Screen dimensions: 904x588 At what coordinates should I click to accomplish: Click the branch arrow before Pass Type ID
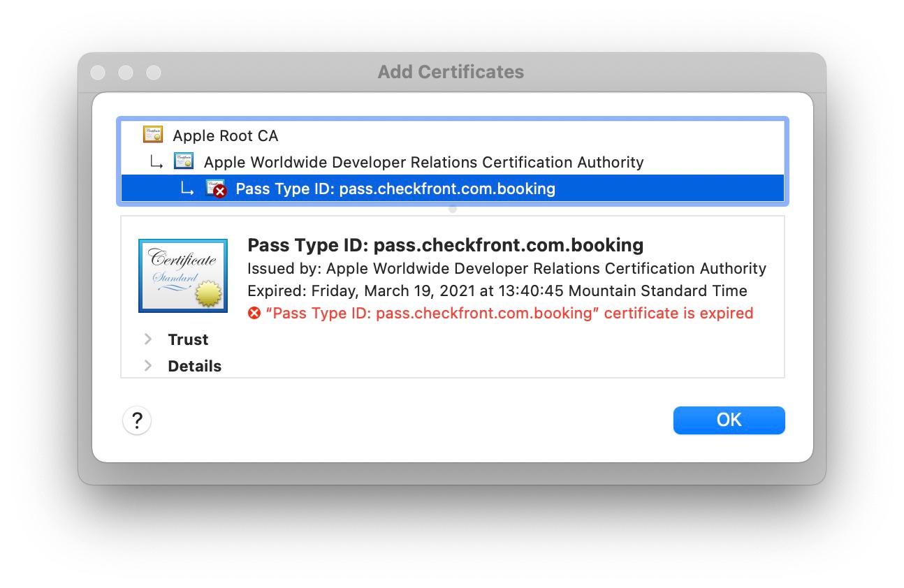pyautogui.click(x=187, y=188)
